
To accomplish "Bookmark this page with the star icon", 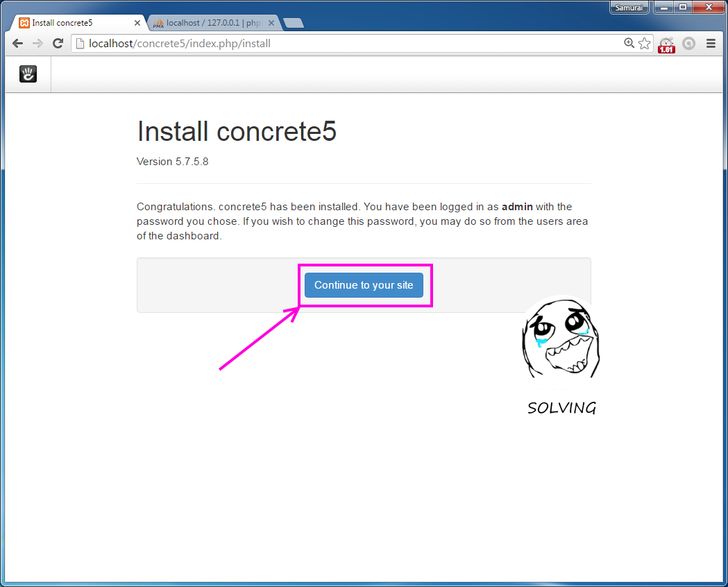I will click(x=645, y=43).
